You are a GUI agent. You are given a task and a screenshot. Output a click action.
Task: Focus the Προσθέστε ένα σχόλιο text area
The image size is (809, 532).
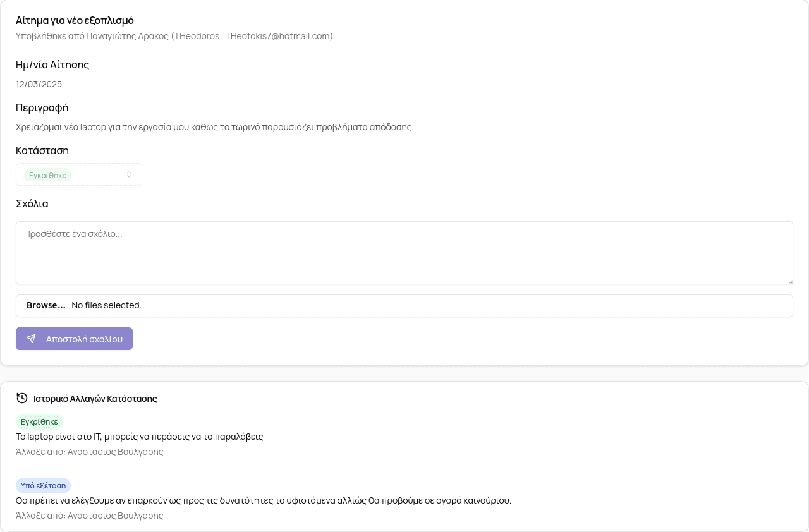(x=404, y=253)
